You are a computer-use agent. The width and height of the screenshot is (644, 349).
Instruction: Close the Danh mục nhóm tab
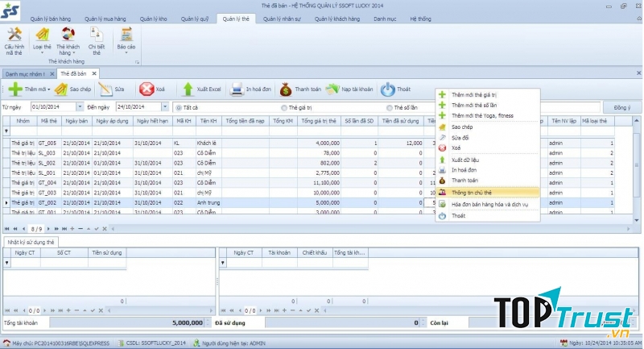pos(52,74)
